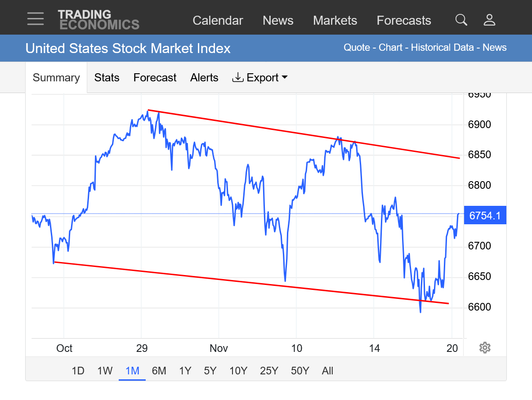Open the hamburger menu icon
The width and height of the screenshot is (532, 400).
[36, 19]
